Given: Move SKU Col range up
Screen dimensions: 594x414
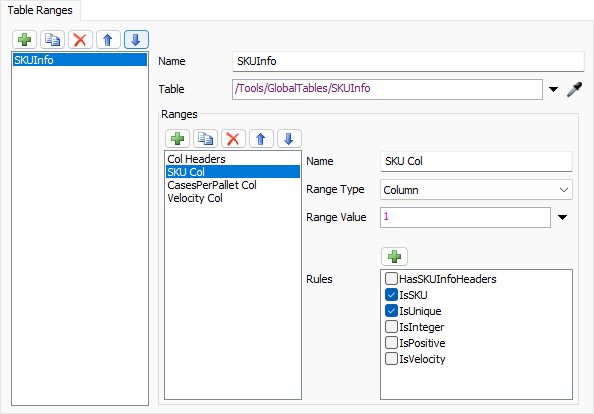Looking at the screenshot, I should tap(261, 138).
